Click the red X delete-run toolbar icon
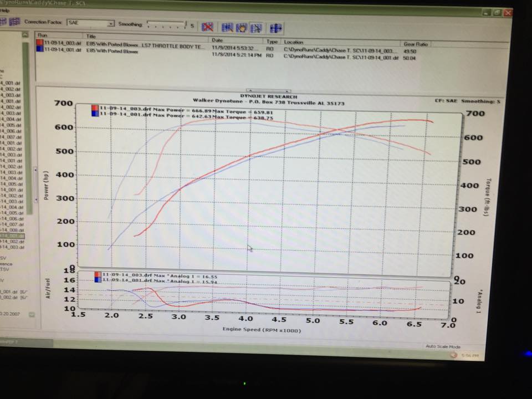The width and height of the screenshot is (532, 399). [207, 27]
